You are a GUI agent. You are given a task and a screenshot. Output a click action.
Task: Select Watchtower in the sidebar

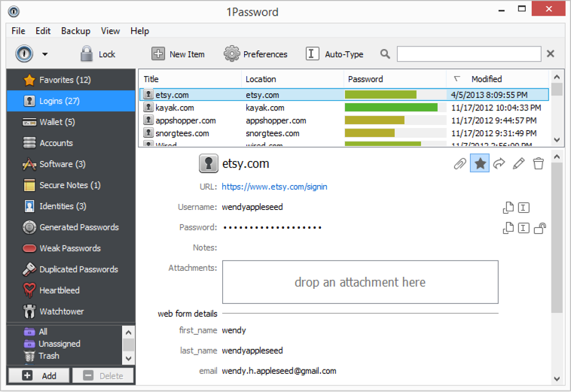point(62,311)
